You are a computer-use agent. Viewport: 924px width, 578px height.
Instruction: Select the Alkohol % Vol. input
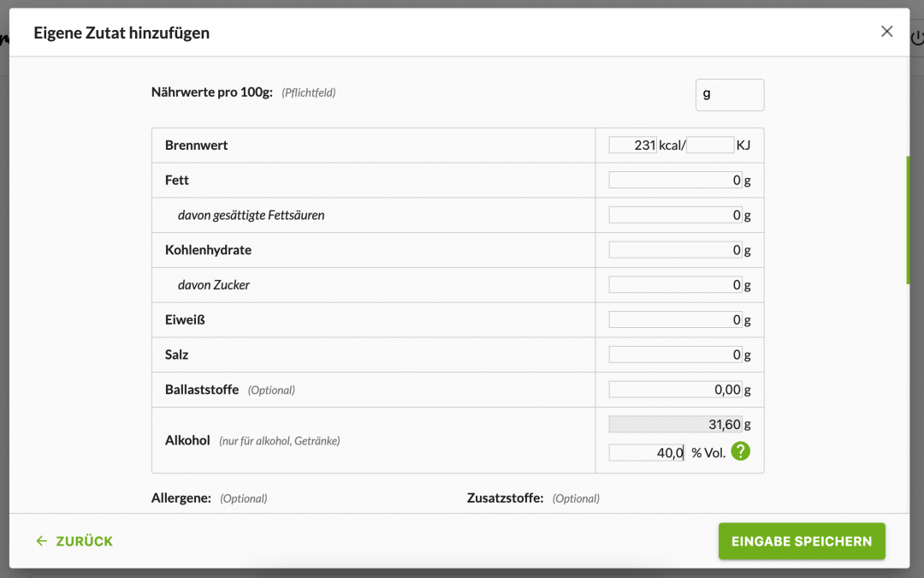(646, 453)
